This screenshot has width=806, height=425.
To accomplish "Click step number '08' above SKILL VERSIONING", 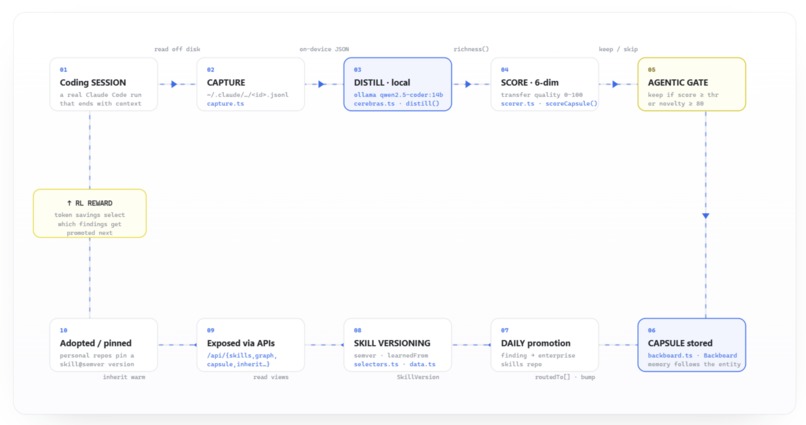I will point(357,330).
